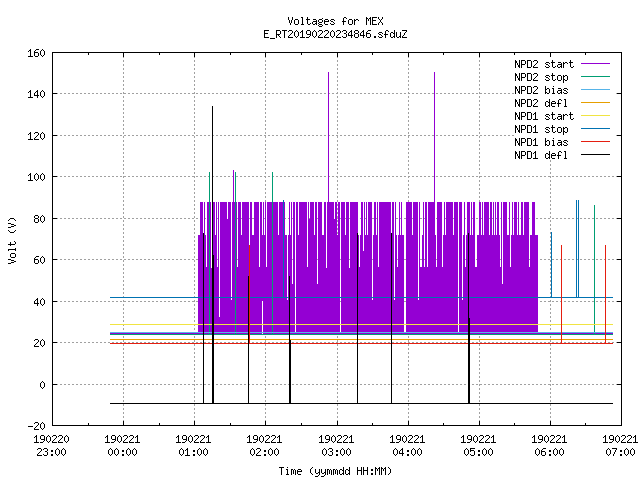This screenshot has width=640, height=480.
Task: Click the y-axis tick value 100
Action: pyautogui.click(x=36, y=177)
